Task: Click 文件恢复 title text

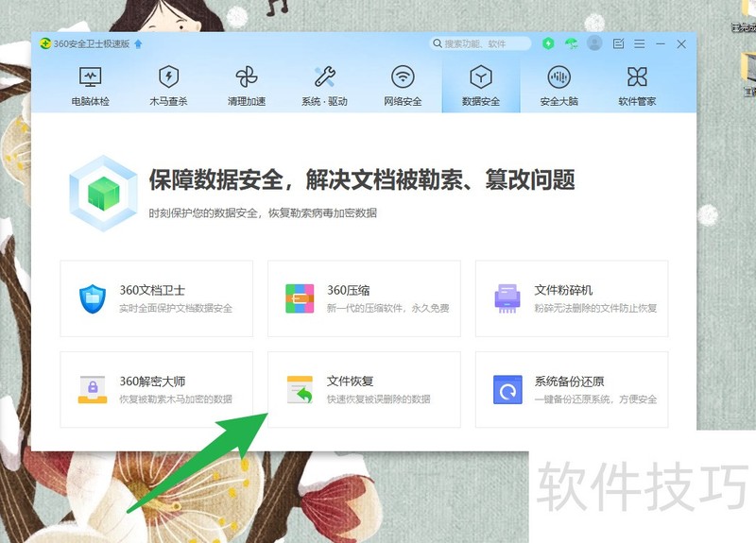Action: point(350,382)
